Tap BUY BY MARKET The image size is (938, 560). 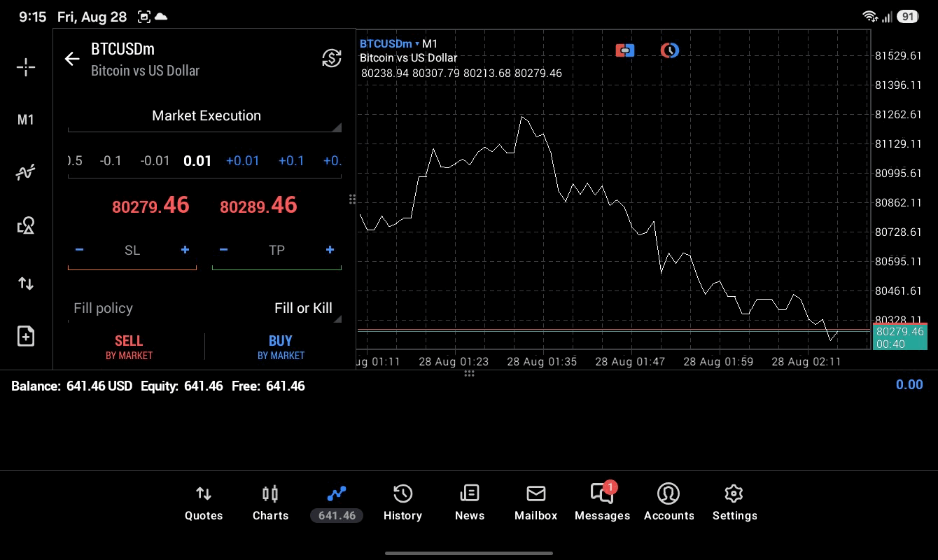tap(281, 346)
